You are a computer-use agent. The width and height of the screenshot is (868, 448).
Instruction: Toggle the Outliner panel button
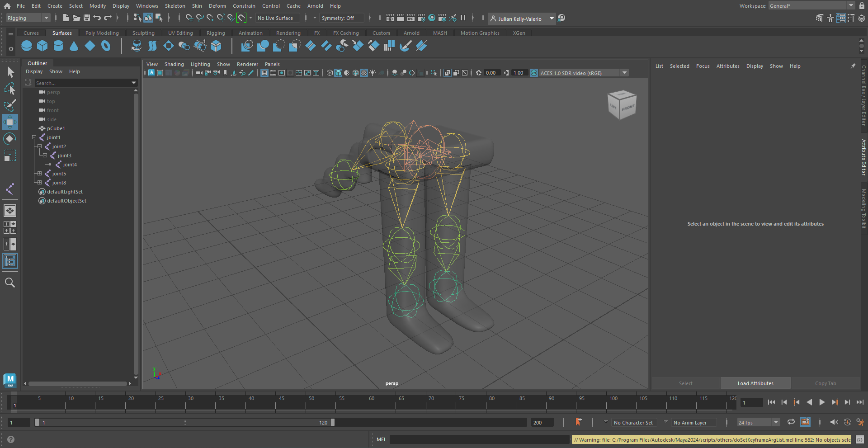click(10, 261)
